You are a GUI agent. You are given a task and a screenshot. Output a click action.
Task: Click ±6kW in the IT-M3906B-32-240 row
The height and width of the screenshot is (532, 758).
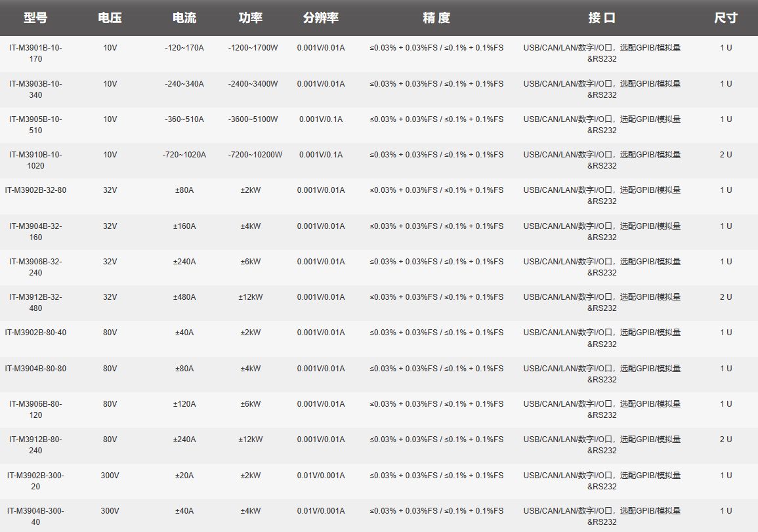click(251, 262)
